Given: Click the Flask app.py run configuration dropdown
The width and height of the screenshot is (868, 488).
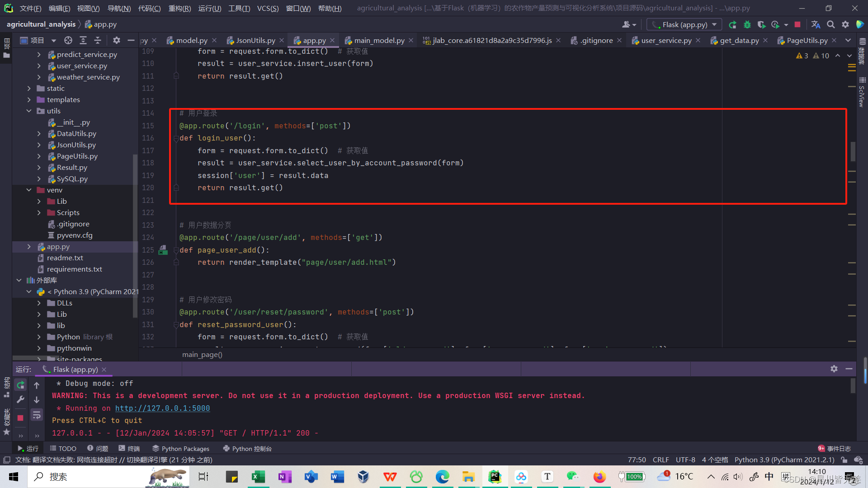Looking at the screenshot, I should pyautogui.click(x=685, y=24).
